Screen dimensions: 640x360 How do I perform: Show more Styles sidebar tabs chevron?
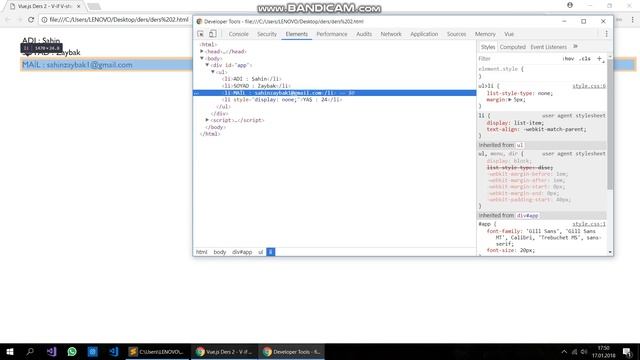pos(576,47)
